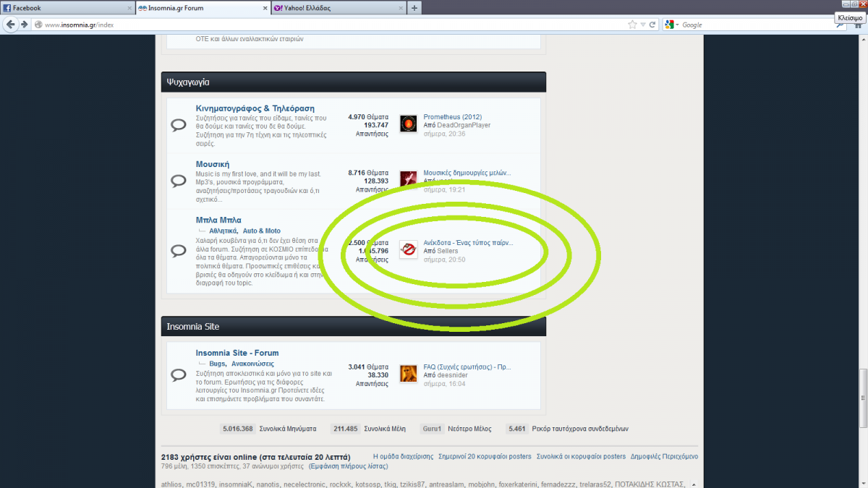Open the Αθλητικά subforum

point(224,231)
